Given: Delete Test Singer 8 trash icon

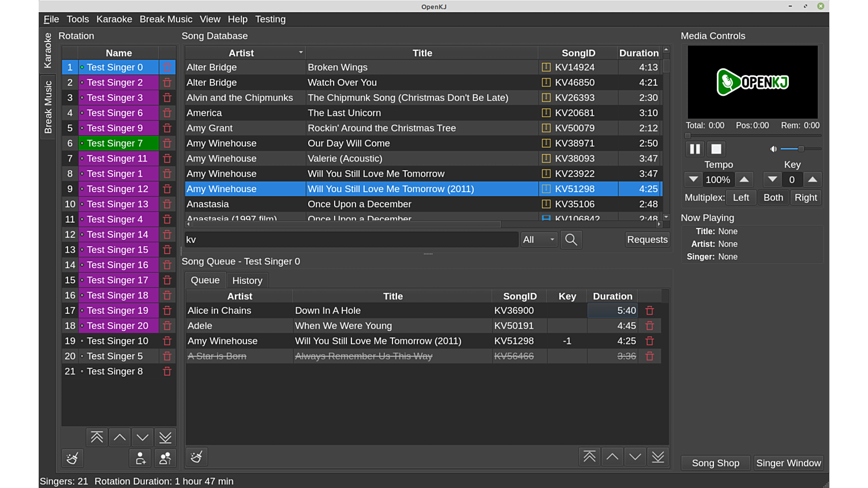Looking at the screenshot, I should pos(167,371).
